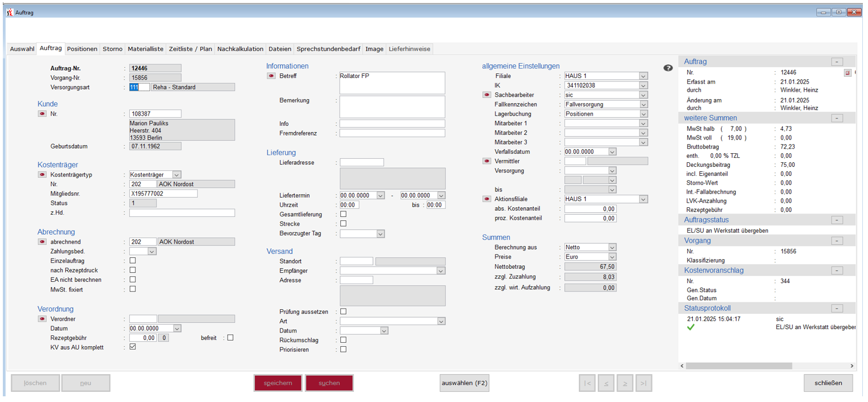This screenshot has width=868, height=402.
Task: Enable the Rückumschlag checkbox
Action: (343, 340)
